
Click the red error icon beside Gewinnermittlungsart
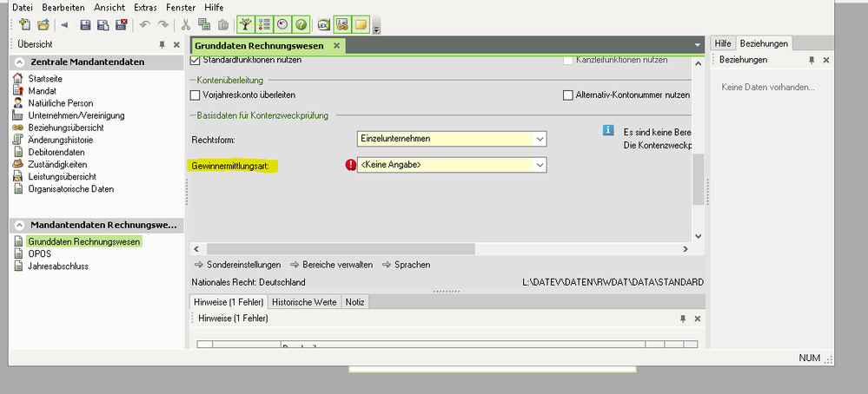coord(351,165)
